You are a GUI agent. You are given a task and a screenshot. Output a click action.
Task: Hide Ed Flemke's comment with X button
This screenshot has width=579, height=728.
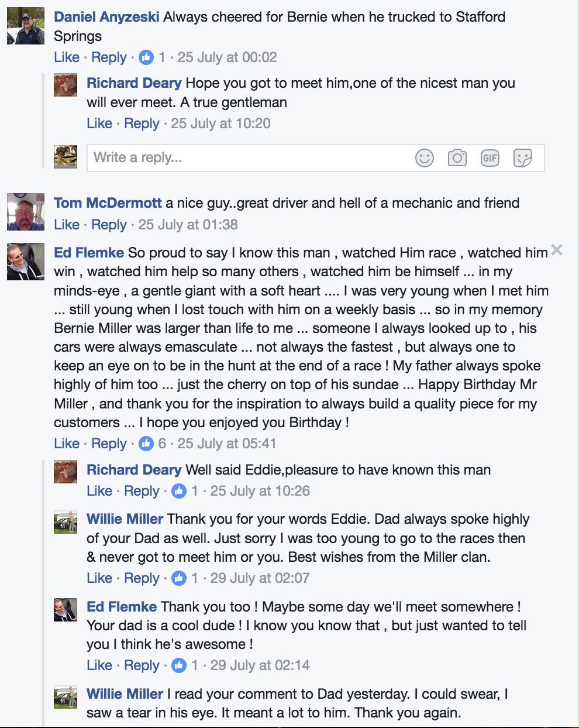(557, 250)
